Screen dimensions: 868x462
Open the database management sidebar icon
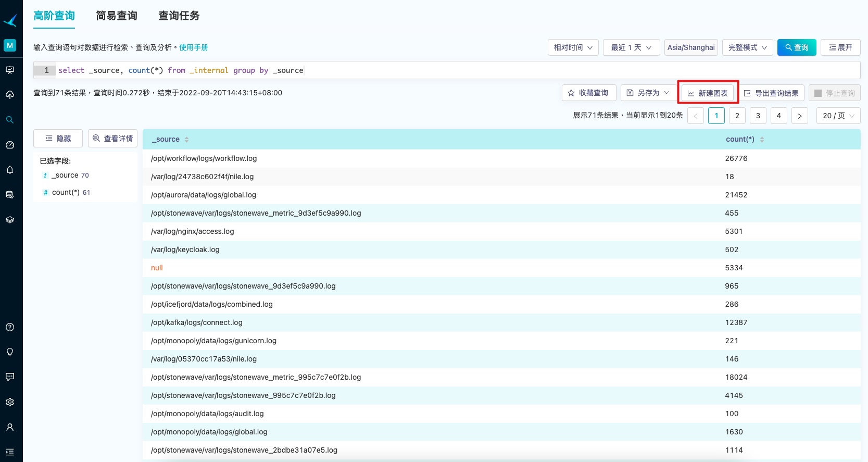click(10, 195)
